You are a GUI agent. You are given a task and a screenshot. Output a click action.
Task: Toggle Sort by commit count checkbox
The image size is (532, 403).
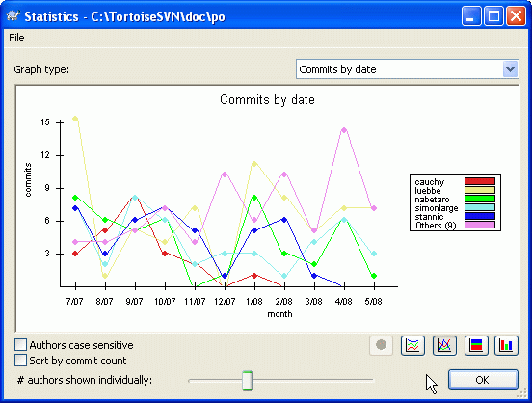pyautogui.click(x=20, y=361)
